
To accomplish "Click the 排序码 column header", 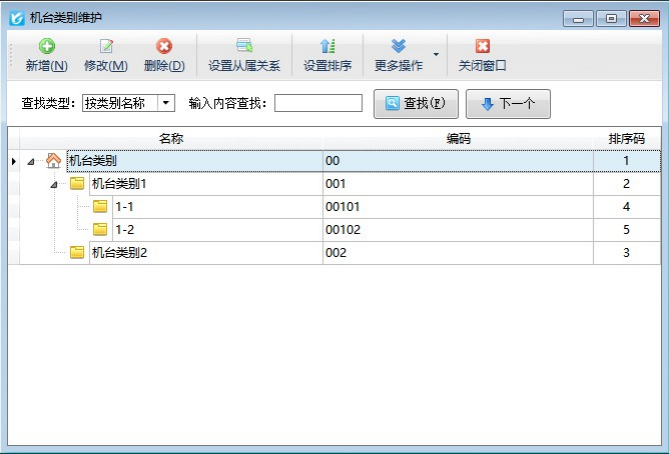I will (x=626, y=138).
